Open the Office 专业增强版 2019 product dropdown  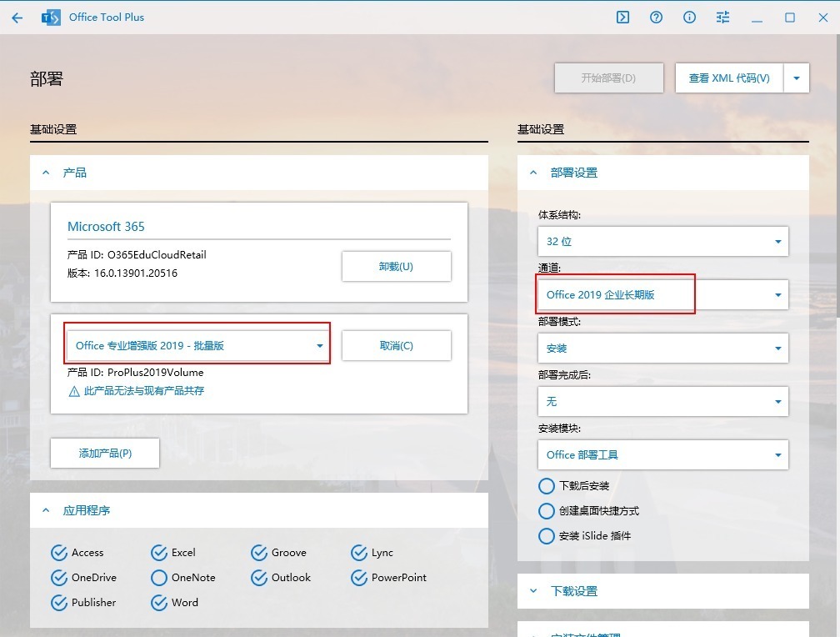(x=198, y=345)
